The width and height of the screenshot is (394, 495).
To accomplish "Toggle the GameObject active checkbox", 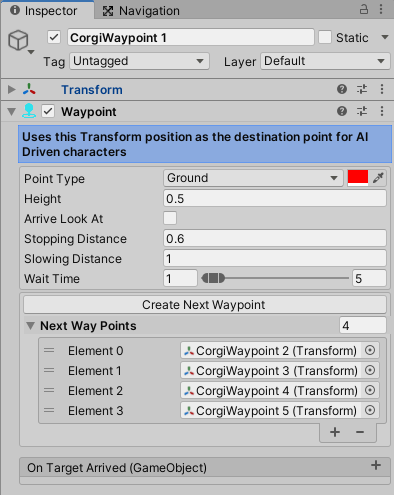I will [54, 37].
